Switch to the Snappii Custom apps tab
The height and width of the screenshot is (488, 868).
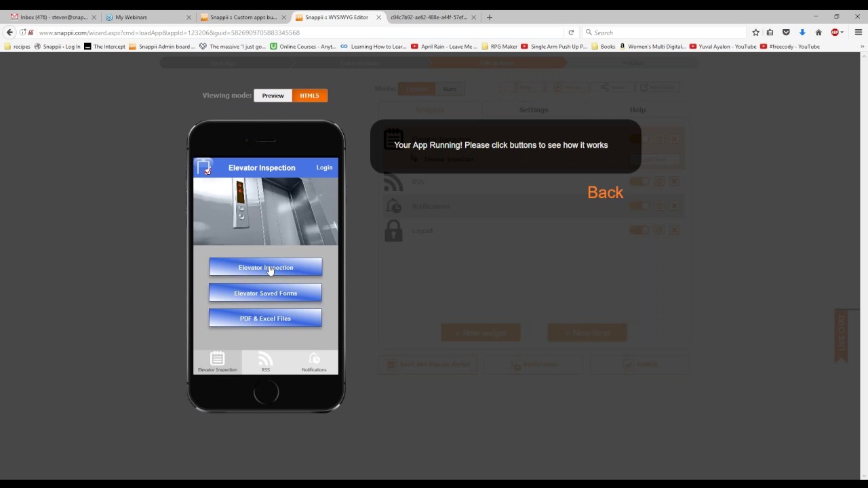pyautogui.click(x=243, y=17)
